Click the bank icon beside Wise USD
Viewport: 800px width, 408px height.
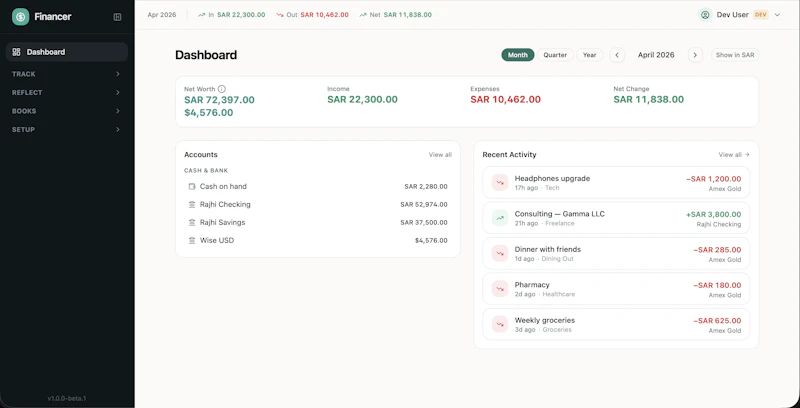pyautogui.click(x=192, y=240)
